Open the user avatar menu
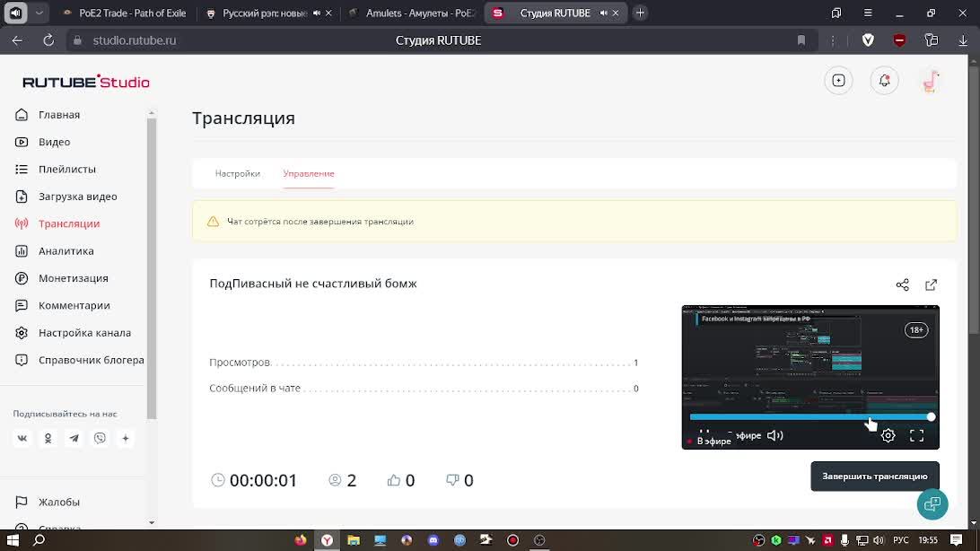Image resolution: width=980 pixels, height=551 pixels. pyautogui.click(x=931, y=81)
